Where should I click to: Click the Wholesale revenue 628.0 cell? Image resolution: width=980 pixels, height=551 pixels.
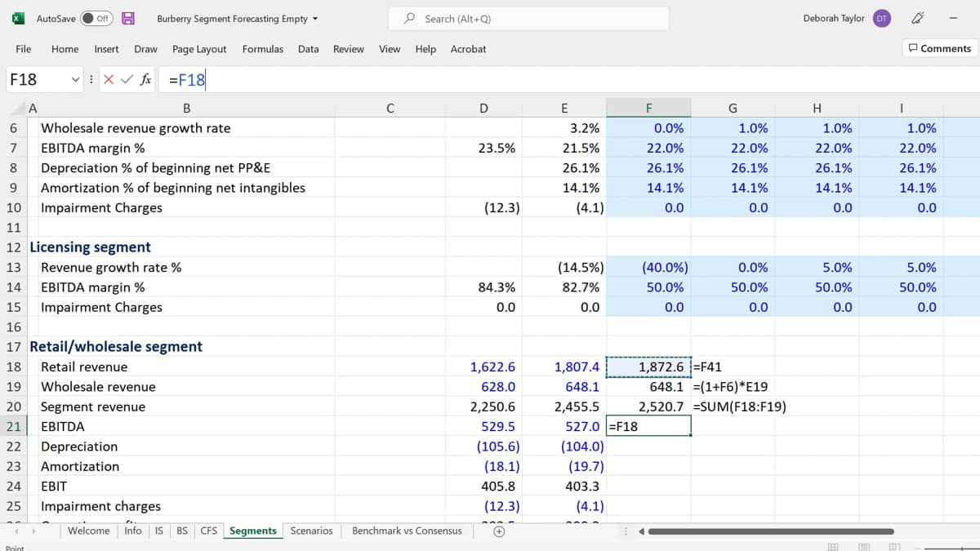coord(483,387)
